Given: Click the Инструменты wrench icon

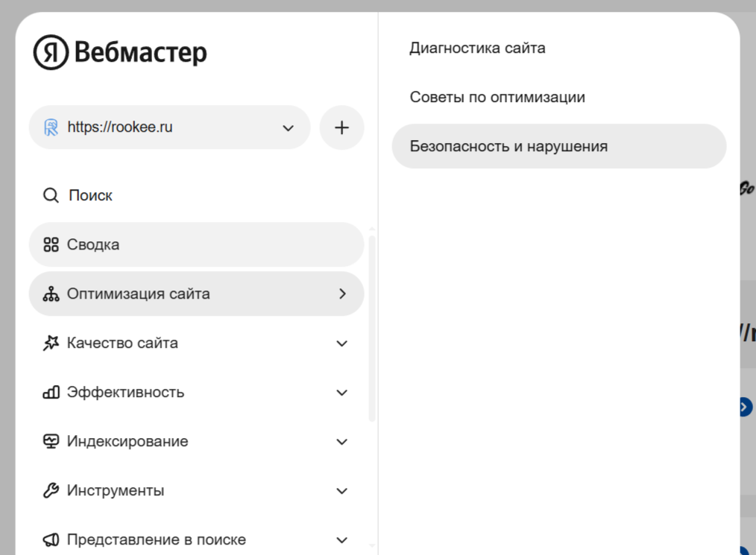Looking at the screenshot, I should (x=51, y=491).
